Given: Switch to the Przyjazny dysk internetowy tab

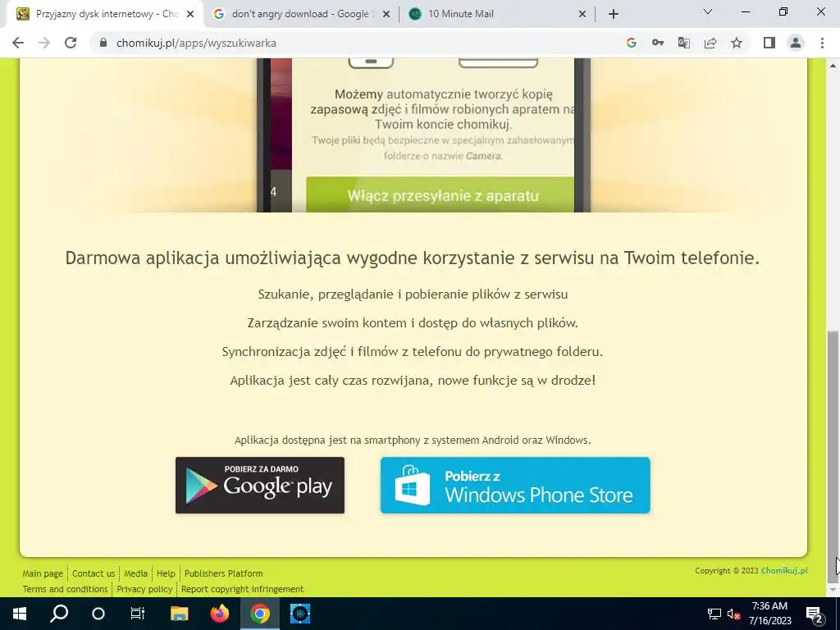Looking at the screenshot, I should click(105, 14).
